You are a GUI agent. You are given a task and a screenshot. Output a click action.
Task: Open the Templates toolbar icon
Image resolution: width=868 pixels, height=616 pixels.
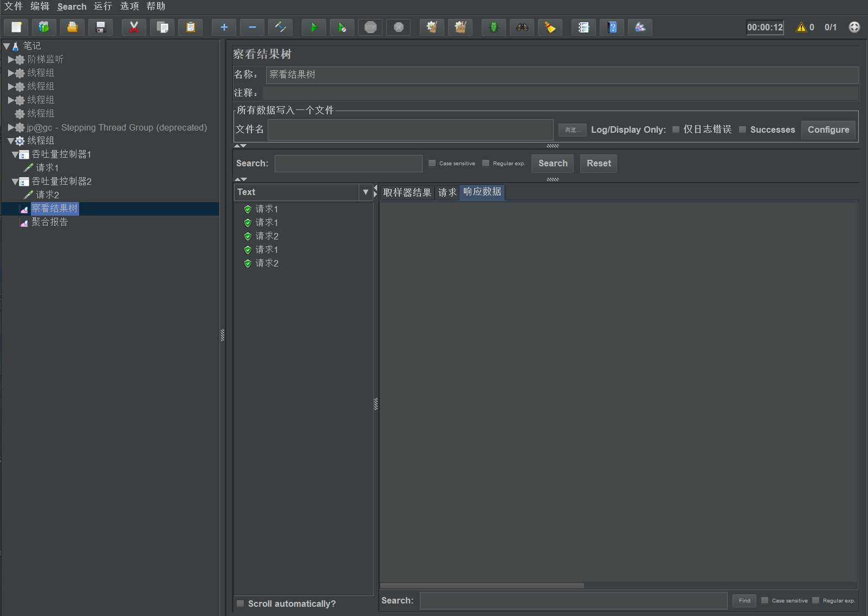click(44, 27)
